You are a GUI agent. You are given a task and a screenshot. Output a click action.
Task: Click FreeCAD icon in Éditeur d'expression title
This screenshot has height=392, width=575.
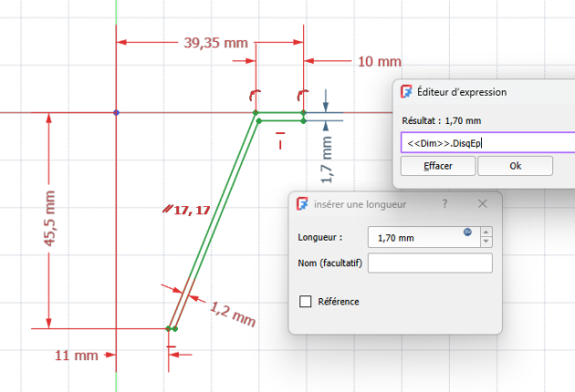(407, 92)
